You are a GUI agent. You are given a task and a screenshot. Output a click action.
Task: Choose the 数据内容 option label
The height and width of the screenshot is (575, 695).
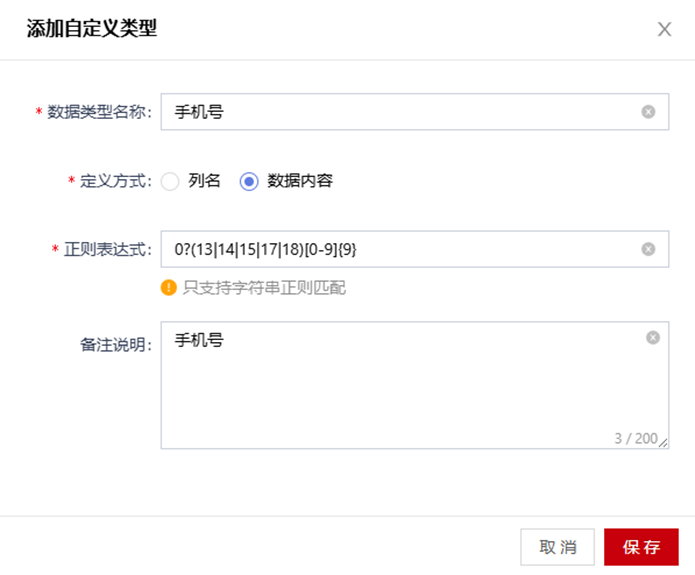(x=300, y=181)
